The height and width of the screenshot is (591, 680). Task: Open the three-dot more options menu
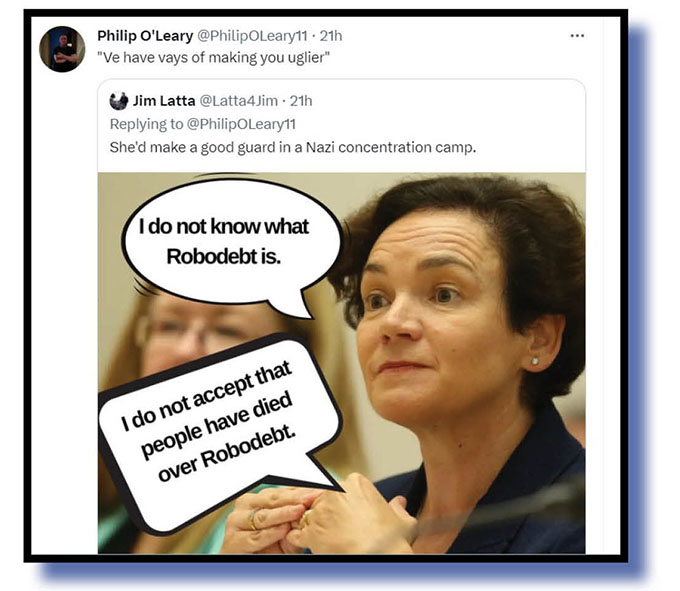[x=577, y=36]
